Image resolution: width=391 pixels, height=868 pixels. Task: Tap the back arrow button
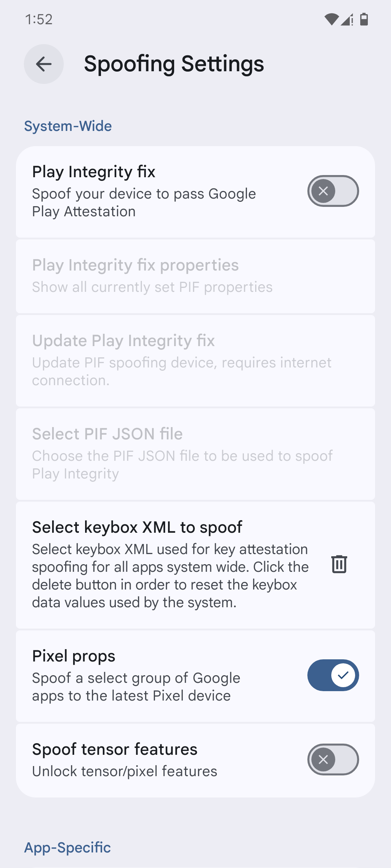click(44, 64)
